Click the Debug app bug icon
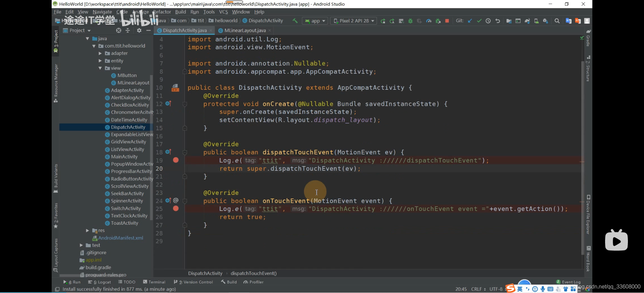 click(x=410, y=21)
